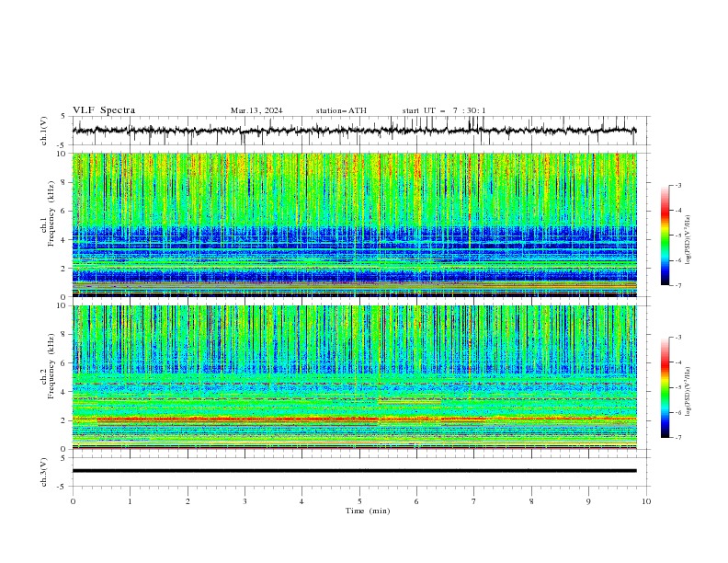728x563 pixels.
Task: Click the "station=ATH" header label
Action: [x=341, y=110]
